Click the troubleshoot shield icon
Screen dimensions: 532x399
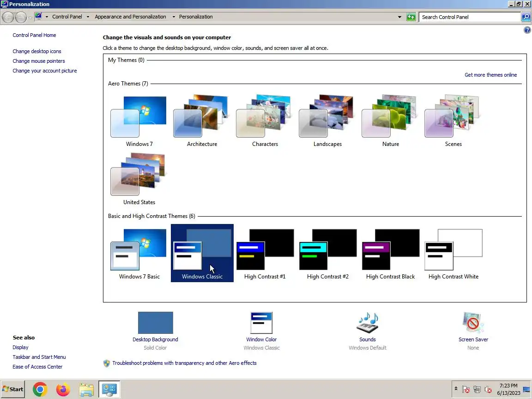pyautogui.click(x=107, y=363)
